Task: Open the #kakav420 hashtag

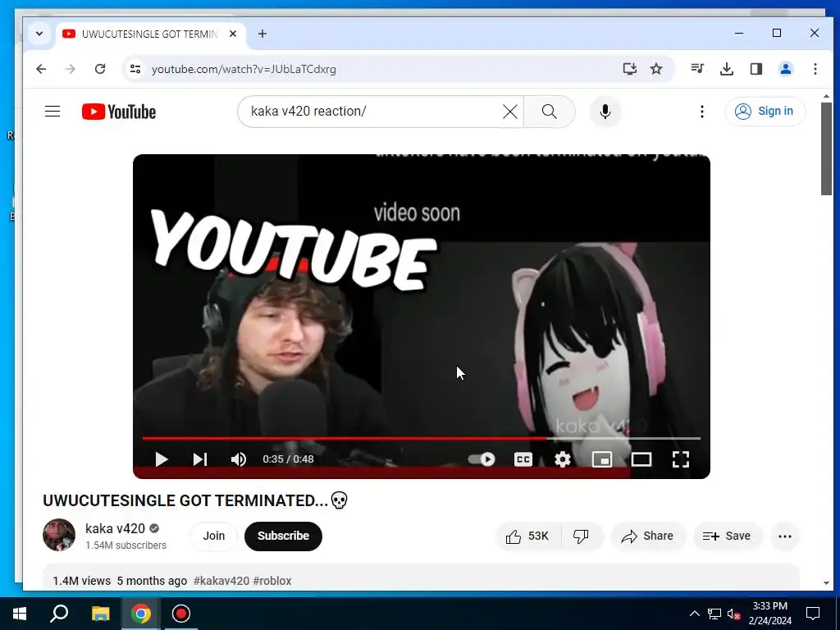Action: tap(221, 581)
